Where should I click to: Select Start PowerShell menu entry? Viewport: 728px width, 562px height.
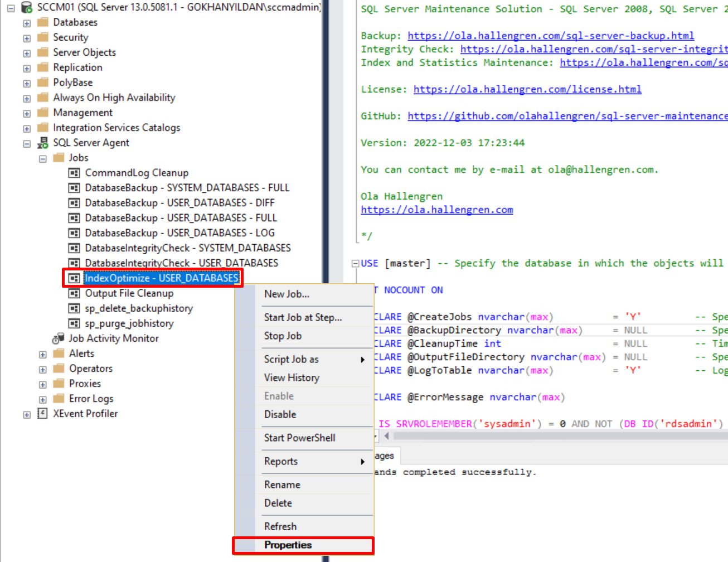coord(304,438)
